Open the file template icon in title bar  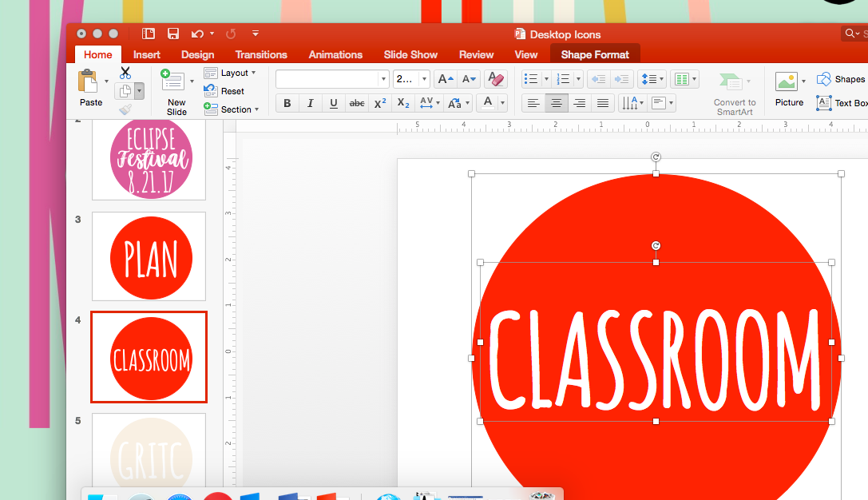click(149, 34)
